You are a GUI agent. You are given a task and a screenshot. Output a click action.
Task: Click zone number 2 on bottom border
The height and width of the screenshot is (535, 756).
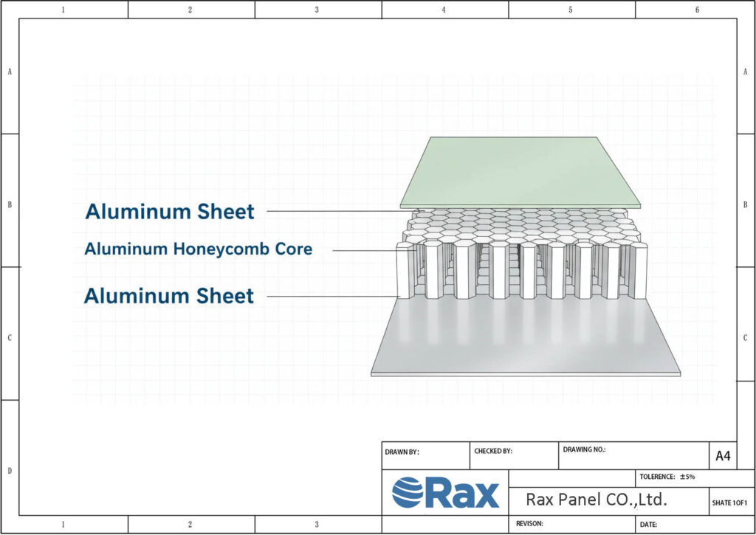[x=190, y=525]
